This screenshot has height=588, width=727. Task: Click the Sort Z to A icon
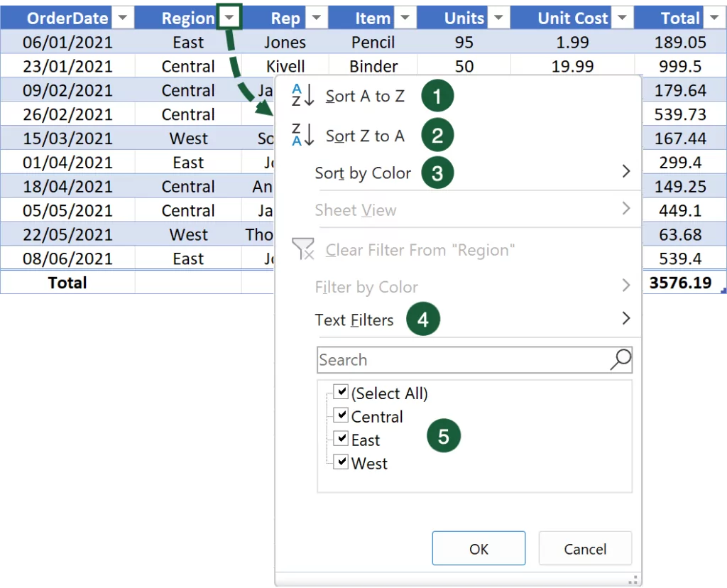(302, 135)
